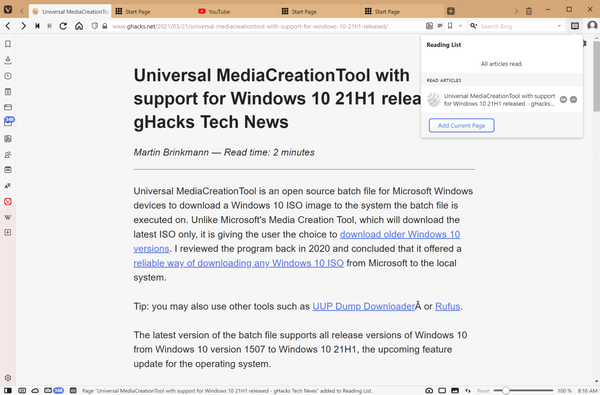Open a new tab
The height and width of the screenshot is (395, 600).
point(451,11)
